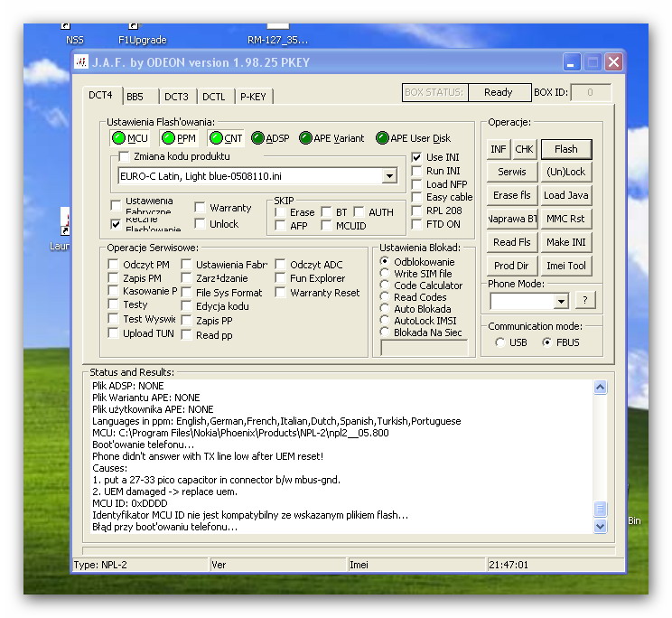Click the CHK button
The image size is (672, 618).
tap(524, 149)
